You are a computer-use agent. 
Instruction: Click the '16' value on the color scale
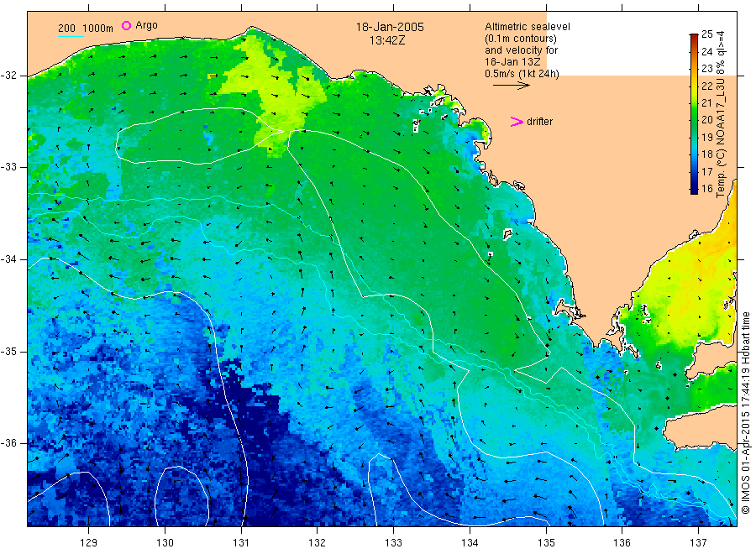706,188
